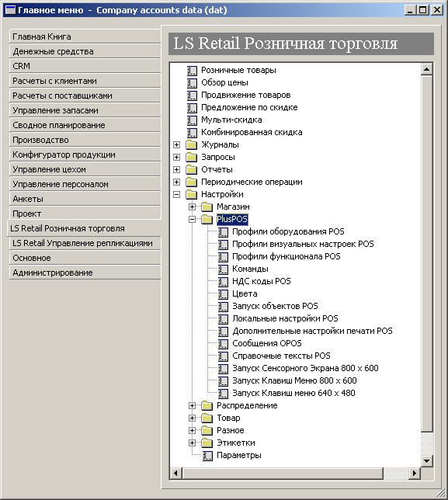Click the icon next to Локальные настройки POS
Screen dimensions: 448x500
click(223, 319)
